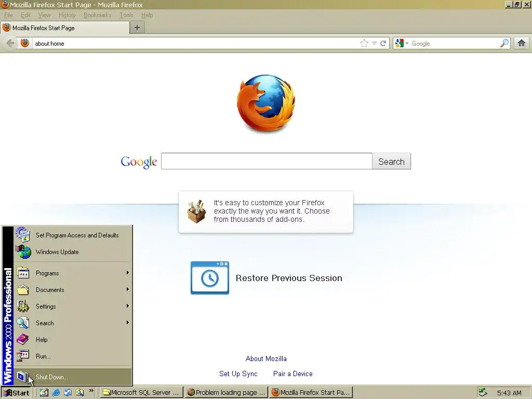The width and height of the screenshot is (532, 399).
Task: Select Windows Update in Start menu
Action: [73, 252]
